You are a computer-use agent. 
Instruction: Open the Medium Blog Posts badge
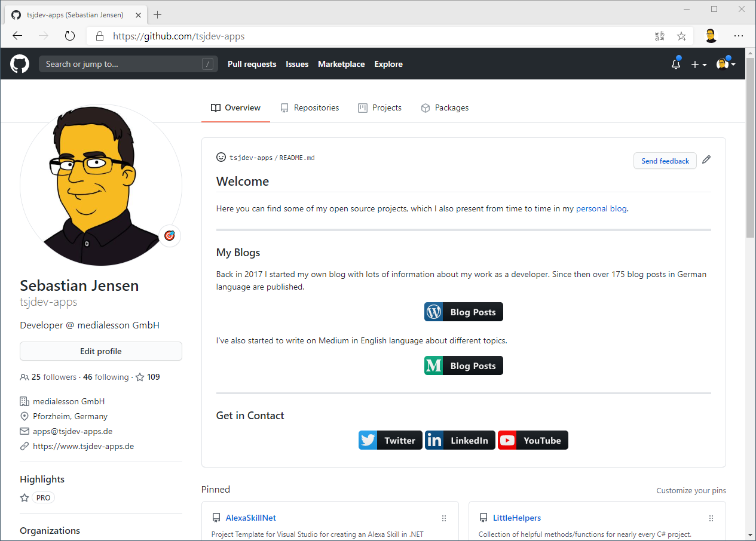tap(464, 365)
